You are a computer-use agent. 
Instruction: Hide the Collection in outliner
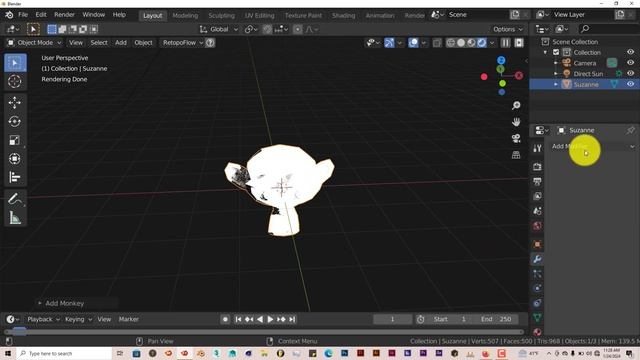[x=631, y=52]
